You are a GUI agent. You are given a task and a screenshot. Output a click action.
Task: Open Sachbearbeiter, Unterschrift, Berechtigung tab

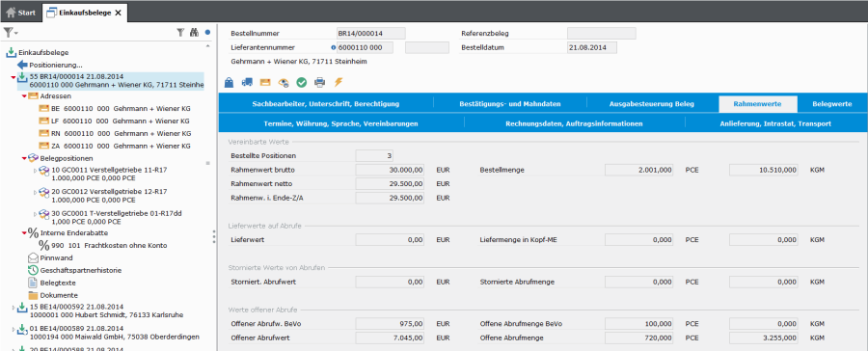click(x=326, y=103)
